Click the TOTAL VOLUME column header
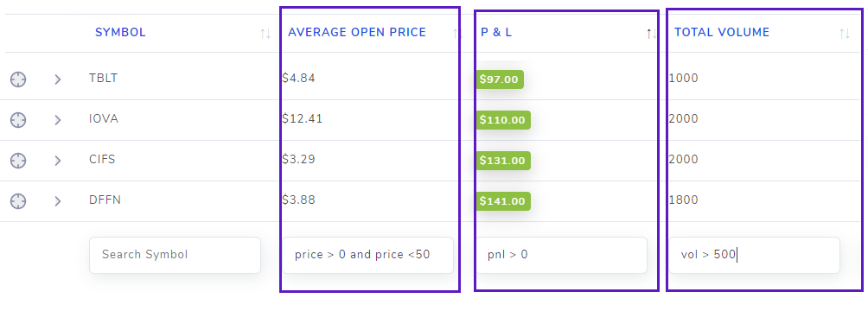This screenshot has width=868, height=311. tap(722, 32)
